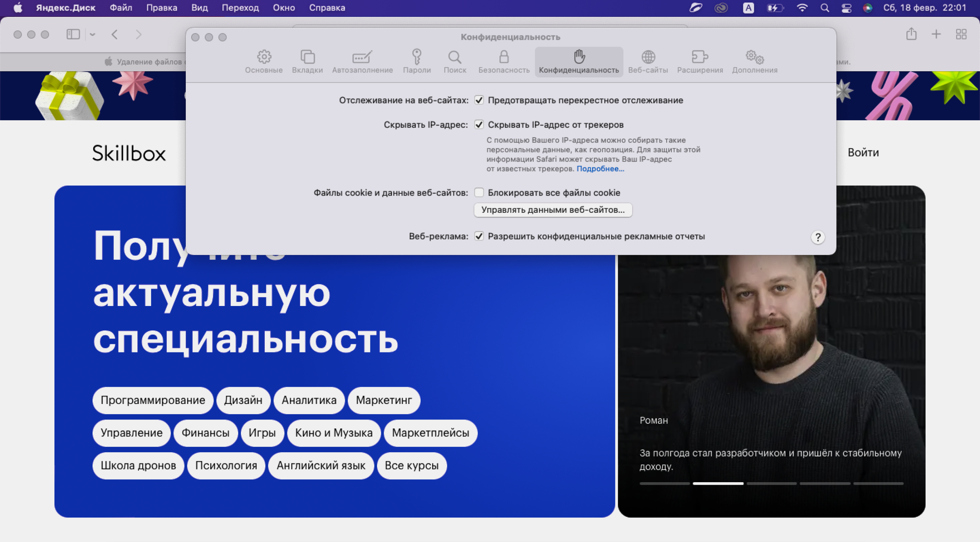
Task: Go back in Safari history
Action: tap(115, 35)
